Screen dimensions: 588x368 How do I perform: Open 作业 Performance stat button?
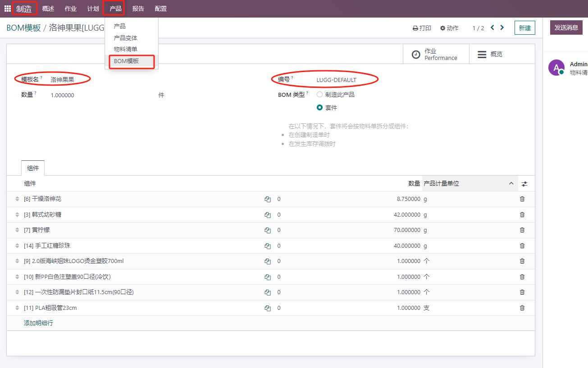[435, 55]
